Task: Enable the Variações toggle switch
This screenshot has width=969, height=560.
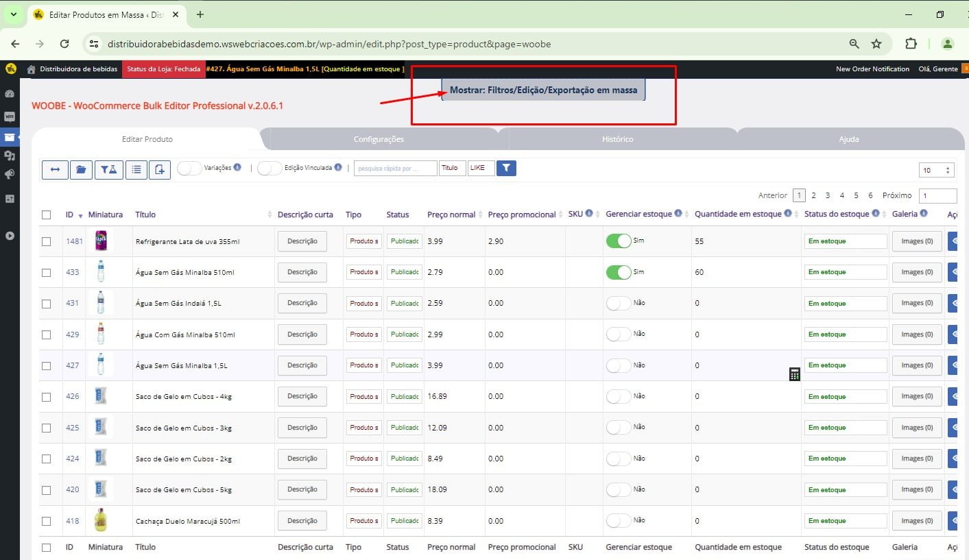Action: (189, 168)
